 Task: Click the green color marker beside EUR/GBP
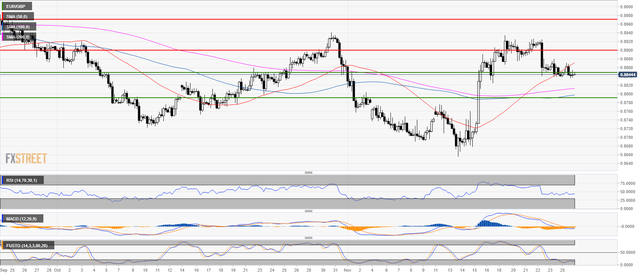coord(2,6)
